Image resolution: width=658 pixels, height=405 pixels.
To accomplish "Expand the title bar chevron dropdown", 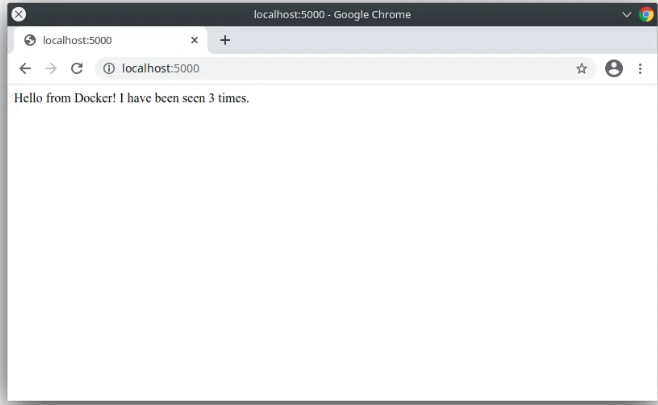I will tap(627, 15).
